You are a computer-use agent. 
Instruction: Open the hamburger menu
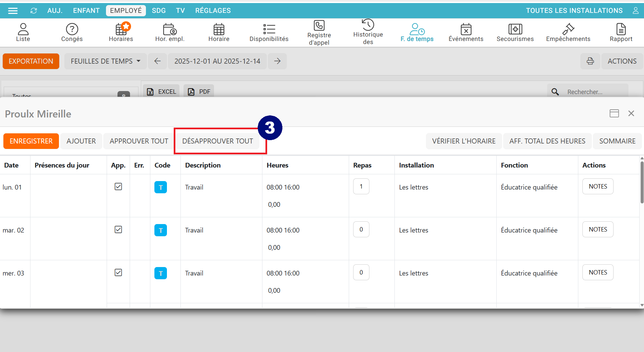[x=13, y=11]
